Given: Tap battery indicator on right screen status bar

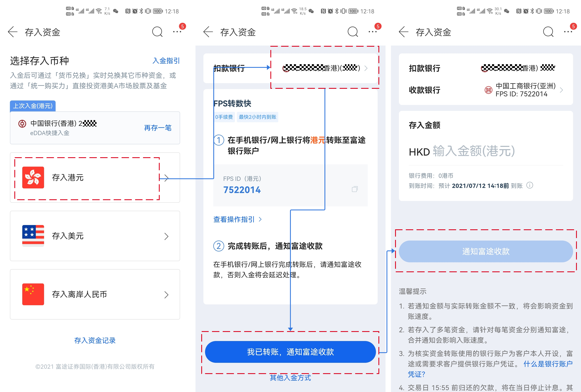Looking at the screenshot, I should point(549,11).
